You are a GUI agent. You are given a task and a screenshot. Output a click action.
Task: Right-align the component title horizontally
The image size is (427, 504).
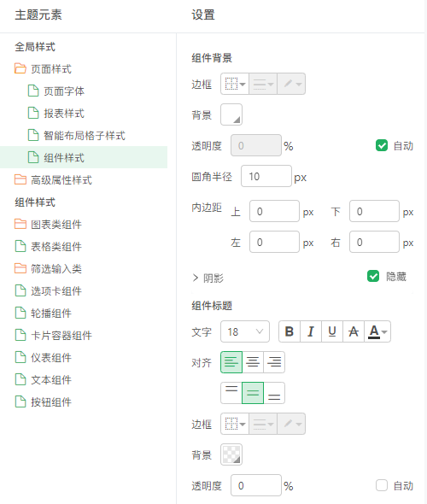pos(274,362)
